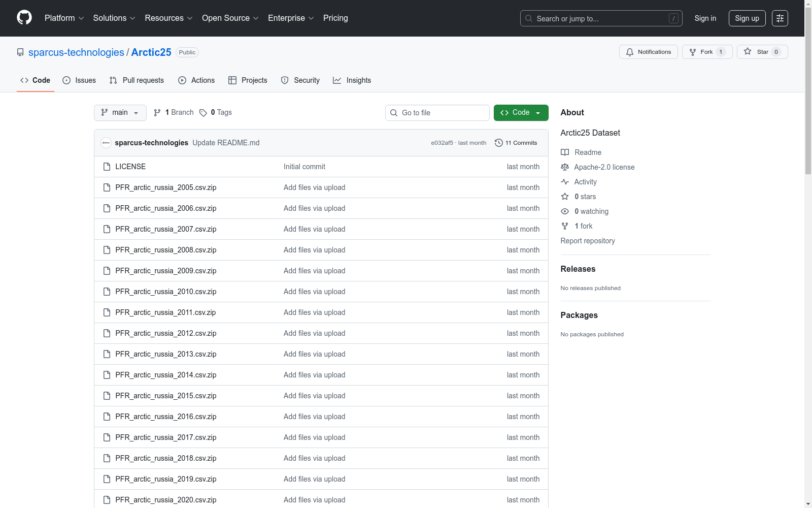Image resolution: width=812 pixels, height=508 pixels.
Task: Open the GitHub homepage logo
Action: 24,18
